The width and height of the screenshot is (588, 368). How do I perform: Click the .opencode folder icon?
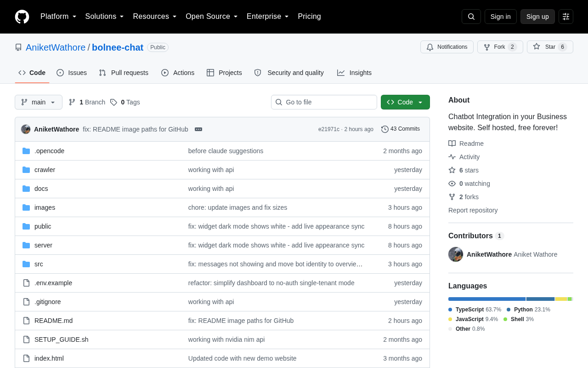(26, 151)
